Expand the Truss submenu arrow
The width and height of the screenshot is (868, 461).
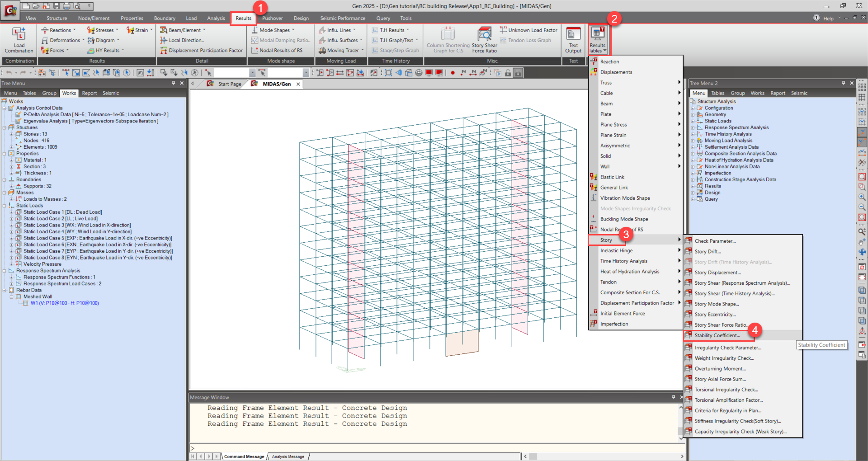(679, 83)
